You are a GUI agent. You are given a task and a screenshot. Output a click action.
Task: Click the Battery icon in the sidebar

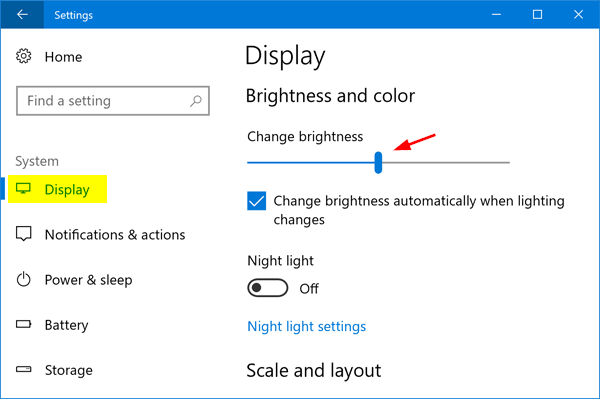click(x=23, y=324)
